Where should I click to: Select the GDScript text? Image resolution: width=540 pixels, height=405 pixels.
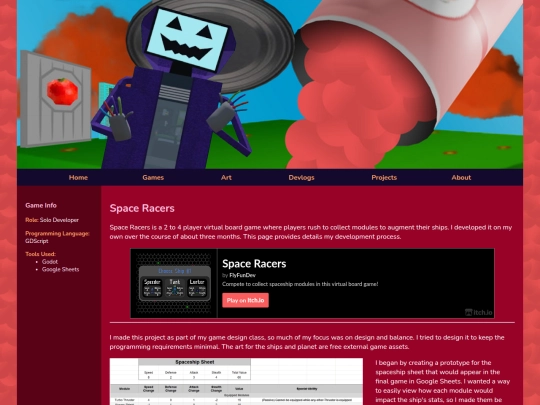coord(37,241)
